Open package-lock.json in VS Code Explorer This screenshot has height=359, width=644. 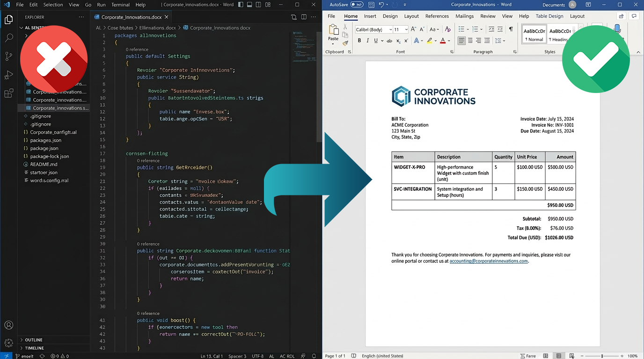click(x=49, y=157)
